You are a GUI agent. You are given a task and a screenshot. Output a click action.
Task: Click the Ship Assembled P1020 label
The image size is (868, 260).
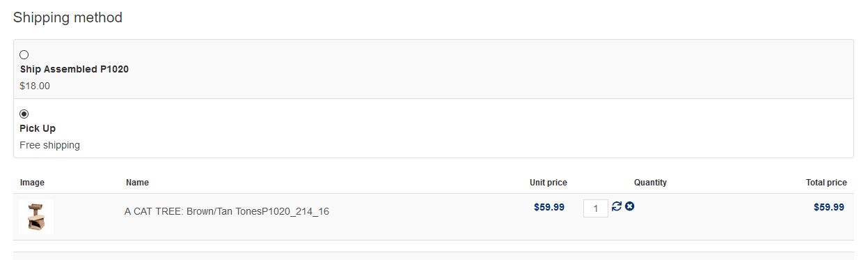point(74,70)
